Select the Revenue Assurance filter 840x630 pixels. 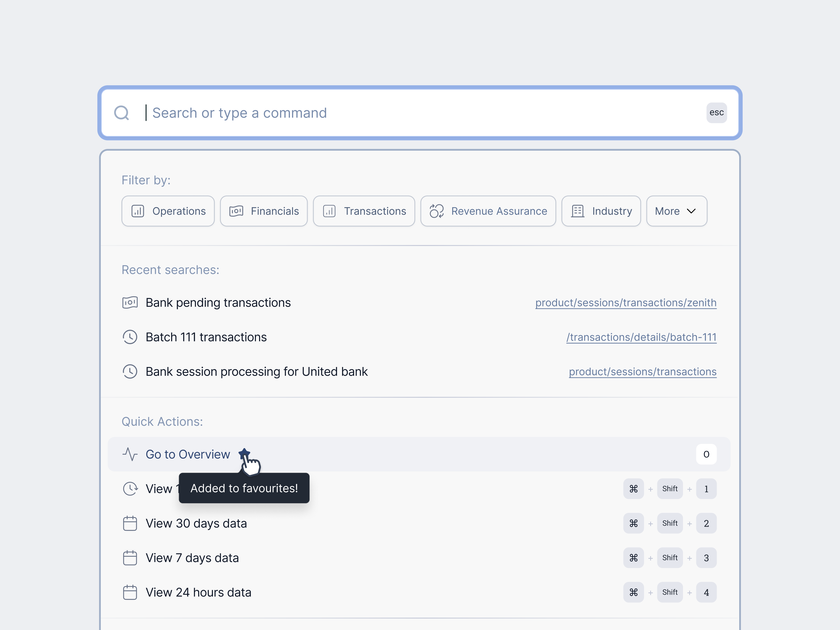[488, 211]
